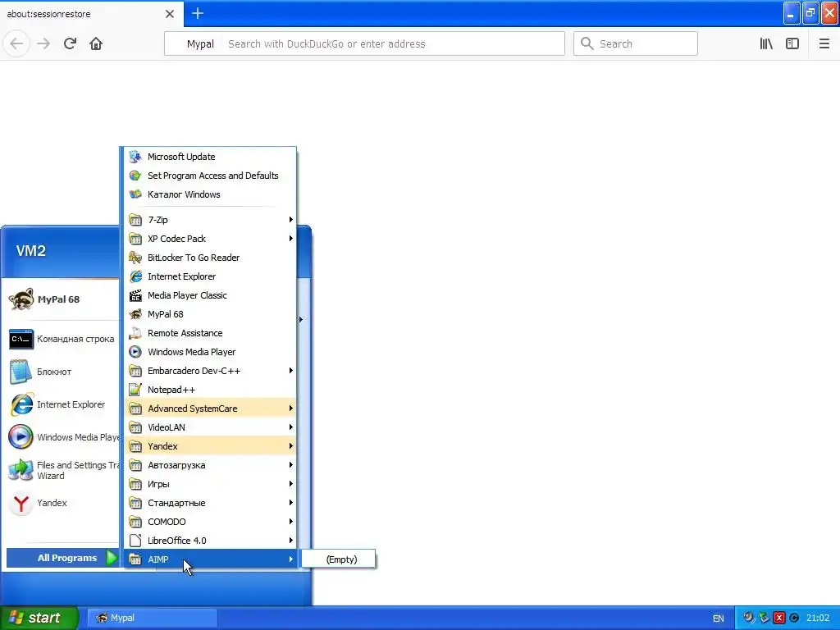The height and width of the screenshot is (630, 840).
Task: Expand the Yandex programs folder
Action: (x=211, y=445)
